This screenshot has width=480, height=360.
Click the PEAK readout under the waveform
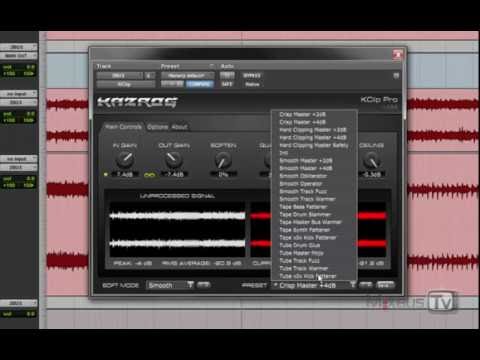[x=132, y=263]
